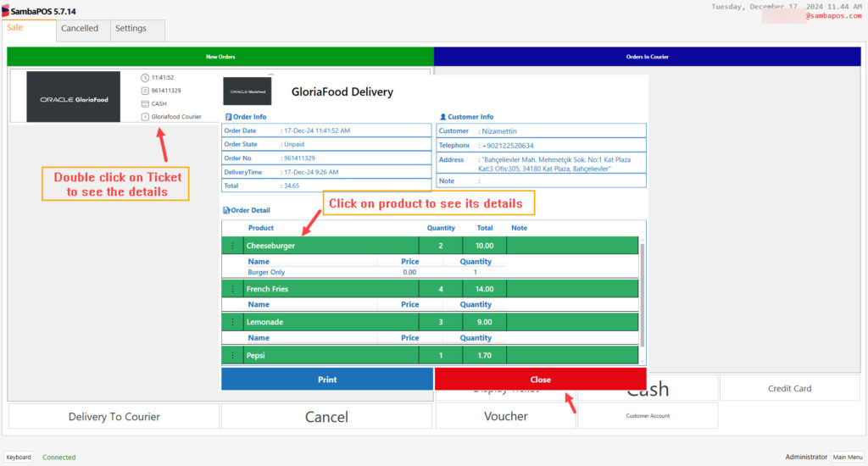868x466 pixels.
Task: Click the GloriaFood logo in delivery dialog
Action: coord(247,92)
